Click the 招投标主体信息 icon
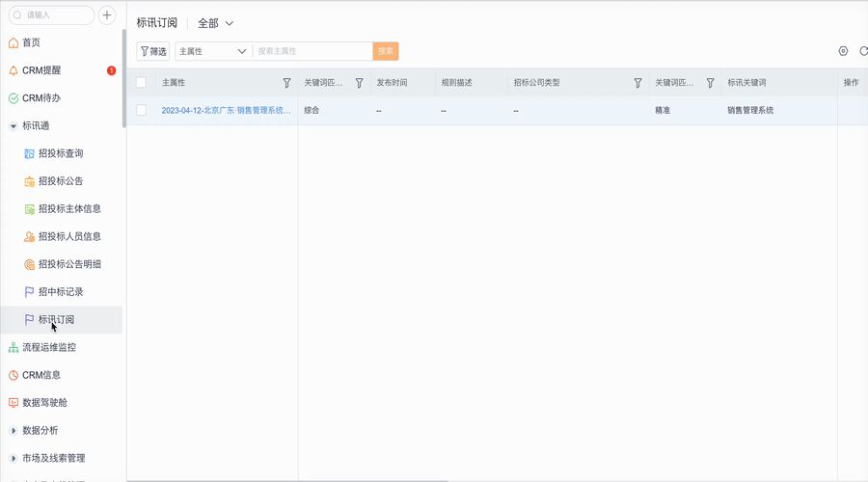868x482 pixels. click(x=29, y=208)
